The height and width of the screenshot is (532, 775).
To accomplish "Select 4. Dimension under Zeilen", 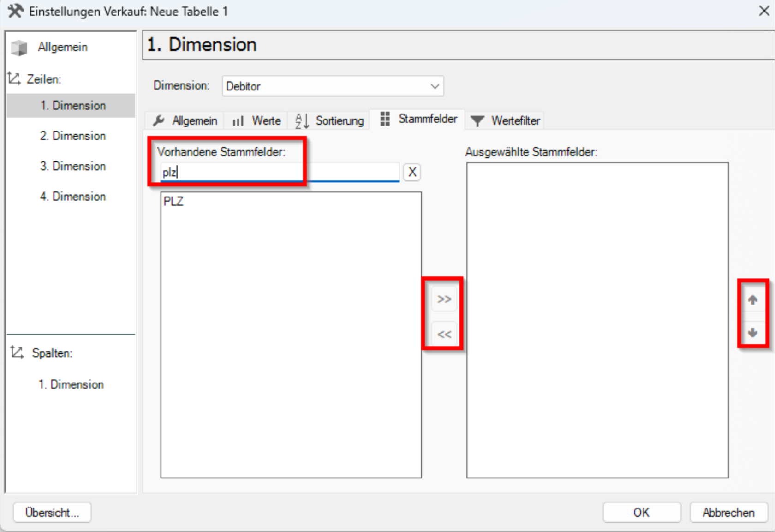I will pyautogui.click(x=72, y=197).
